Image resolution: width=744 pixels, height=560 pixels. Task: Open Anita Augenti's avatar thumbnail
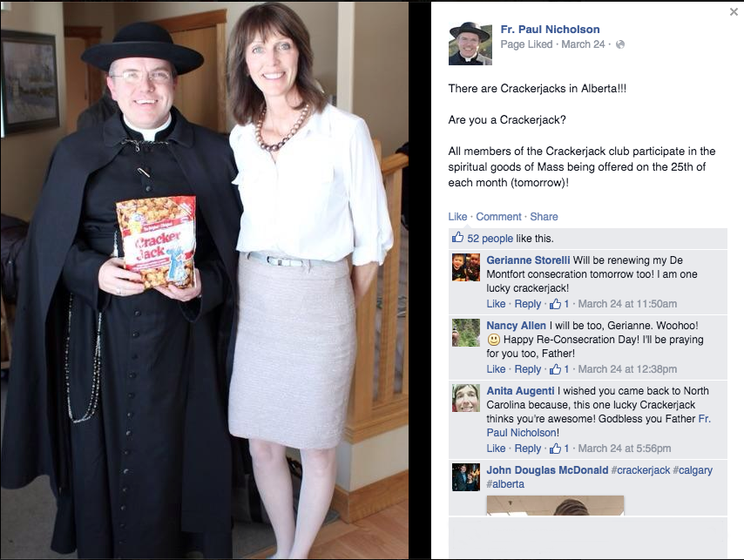pos(466,398)
